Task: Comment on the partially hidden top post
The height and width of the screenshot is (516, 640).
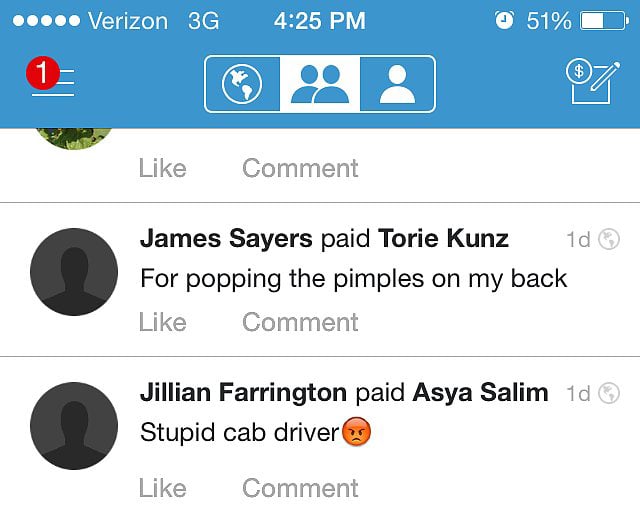Action: 300,168
